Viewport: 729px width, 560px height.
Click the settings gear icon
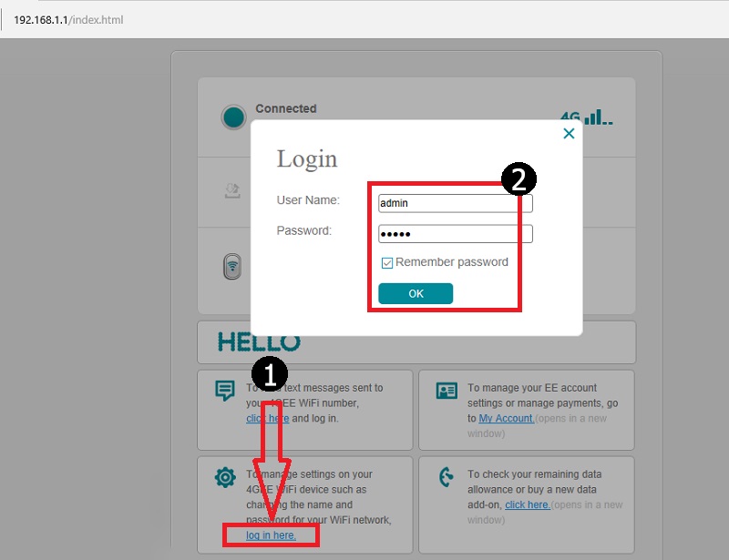224,478
